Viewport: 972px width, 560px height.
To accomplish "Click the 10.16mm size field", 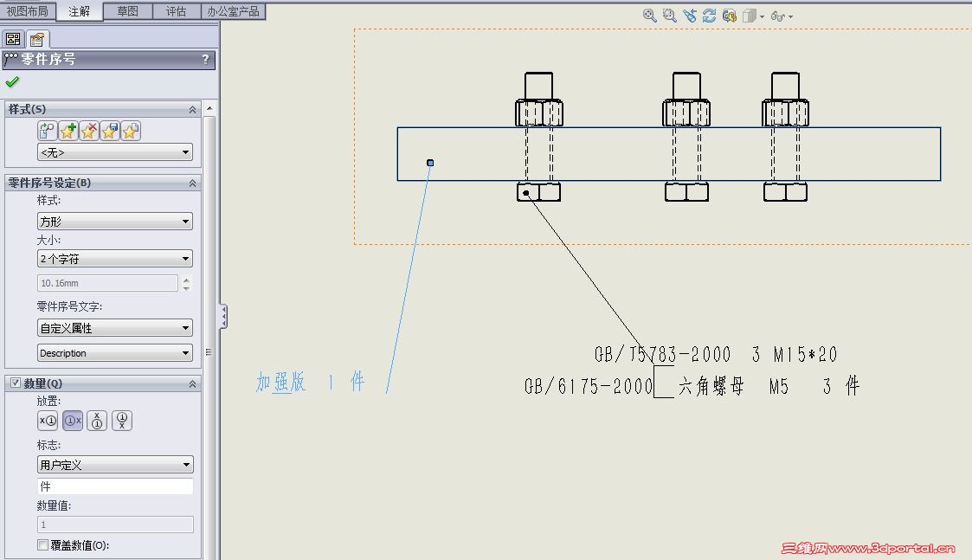I will pyautogui.click(x=107, y=283).
